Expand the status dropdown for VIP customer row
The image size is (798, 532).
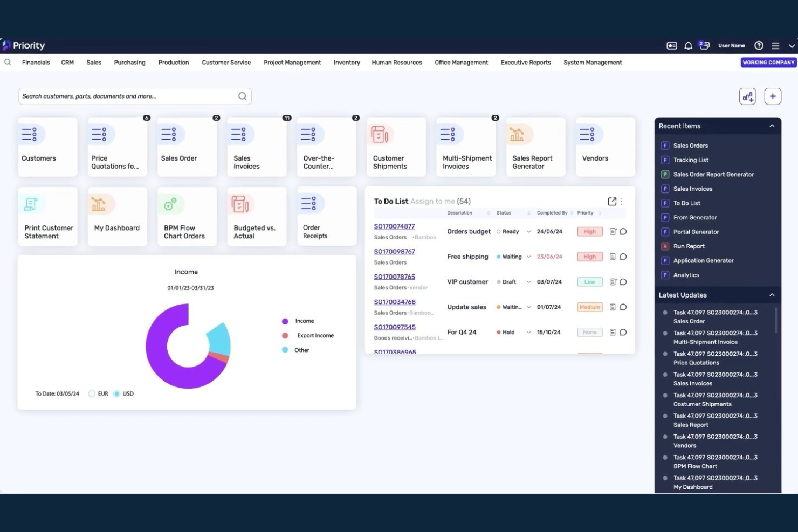[528, 281]
